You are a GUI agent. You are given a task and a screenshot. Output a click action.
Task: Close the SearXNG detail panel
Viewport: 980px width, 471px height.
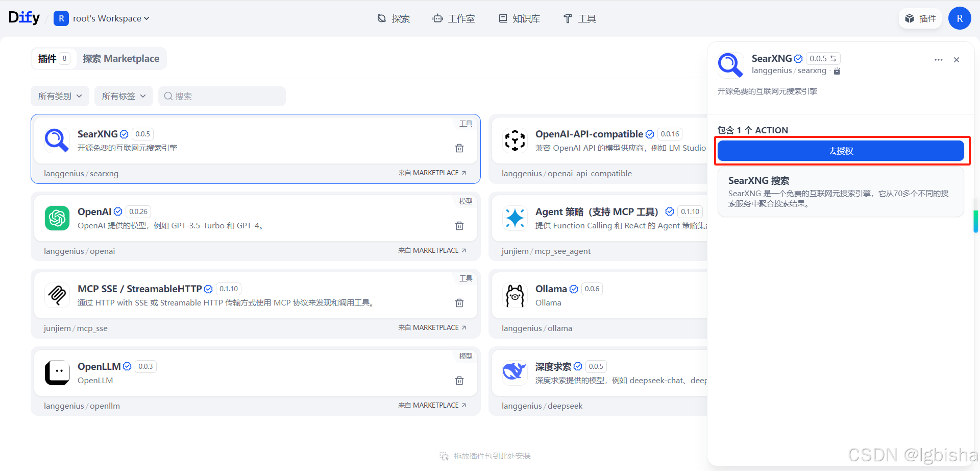[957, 60]
